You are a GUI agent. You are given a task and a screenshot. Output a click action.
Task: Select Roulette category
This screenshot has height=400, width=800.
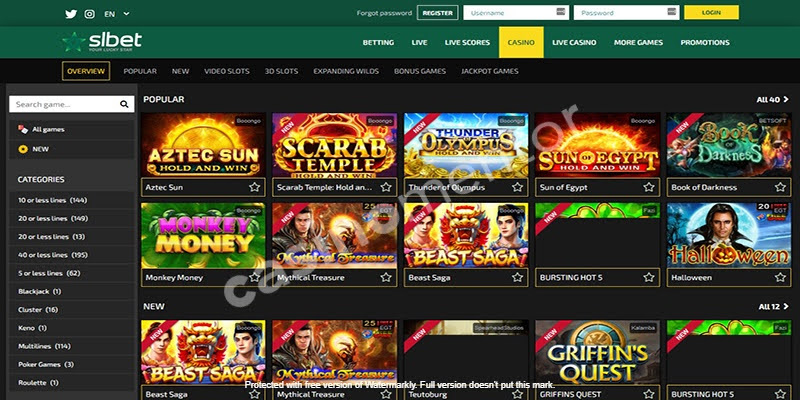pyautogui.click(x=71, y=383)
